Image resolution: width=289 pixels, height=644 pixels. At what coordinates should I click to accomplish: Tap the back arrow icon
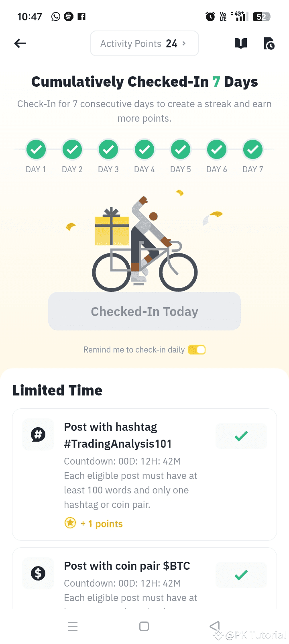[x=20, y=43]
